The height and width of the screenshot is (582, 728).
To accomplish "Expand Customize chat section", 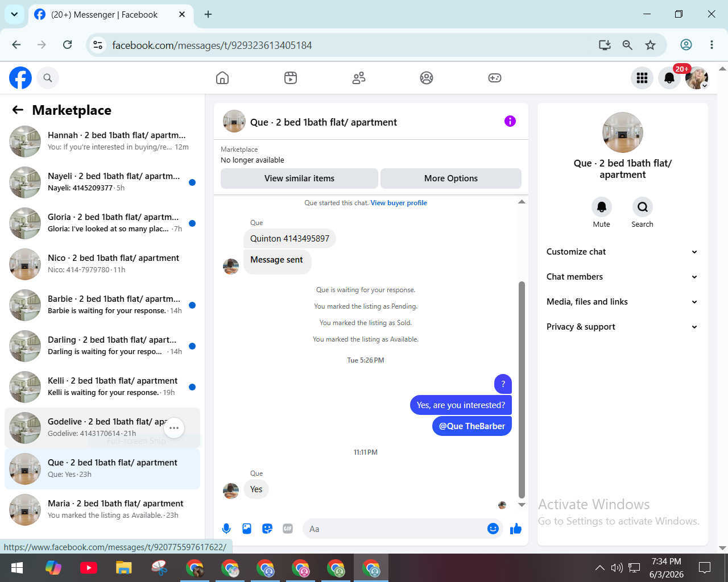I will 623,252.
